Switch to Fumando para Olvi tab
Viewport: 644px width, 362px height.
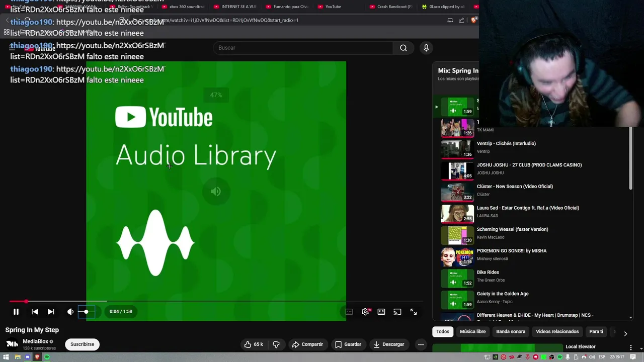click(287, 7)
